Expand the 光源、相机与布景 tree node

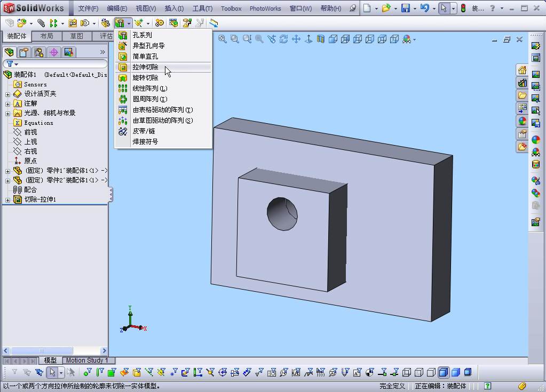tap(7, 114)
